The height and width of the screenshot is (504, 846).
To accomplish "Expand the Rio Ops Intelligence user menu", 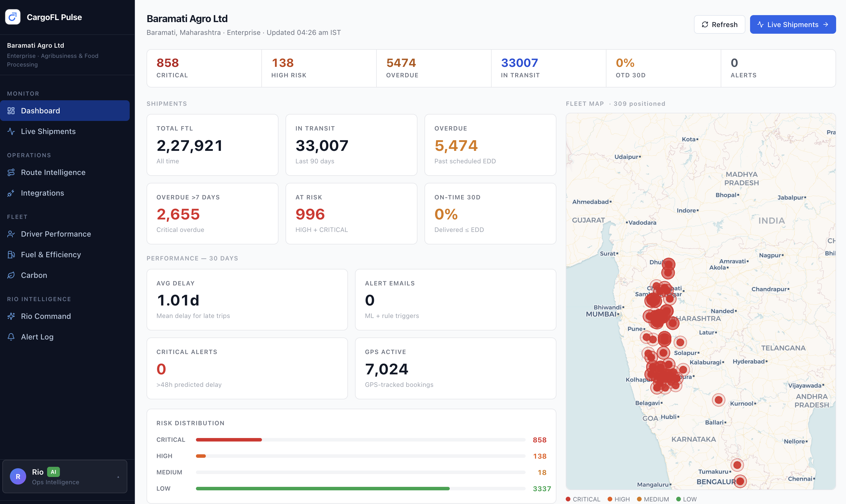I will coord(65,476).
